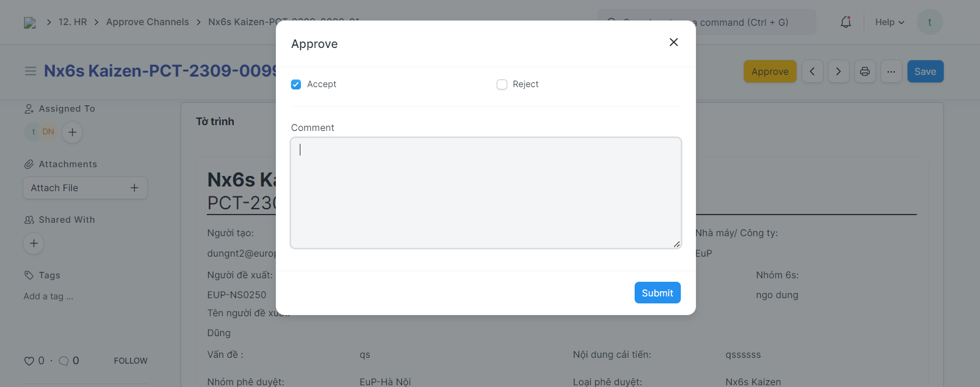Toggle sidebar with hamburger icon

pyautogui.click(x=30, y=71)
